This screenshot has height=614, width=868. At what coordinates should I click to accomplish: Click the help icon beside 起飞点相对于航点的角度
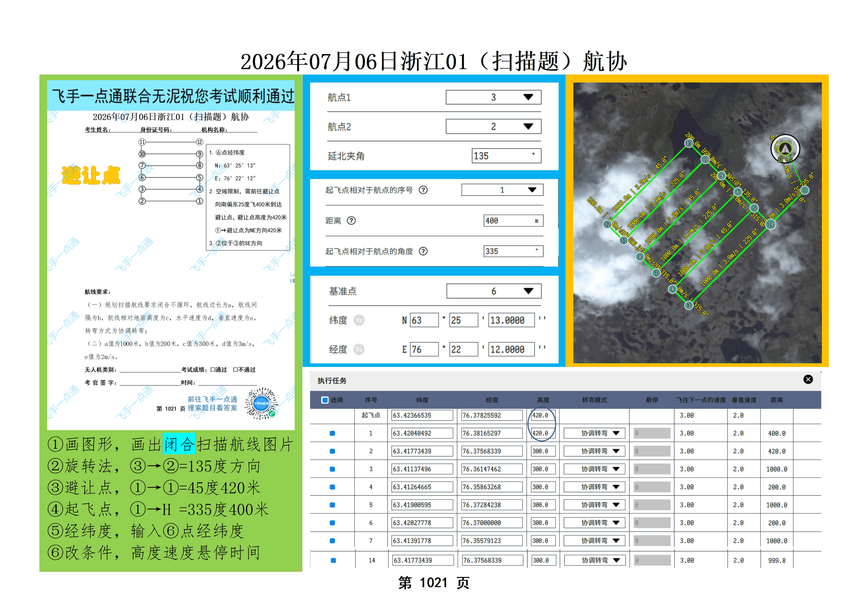click(x=423, y=251)
